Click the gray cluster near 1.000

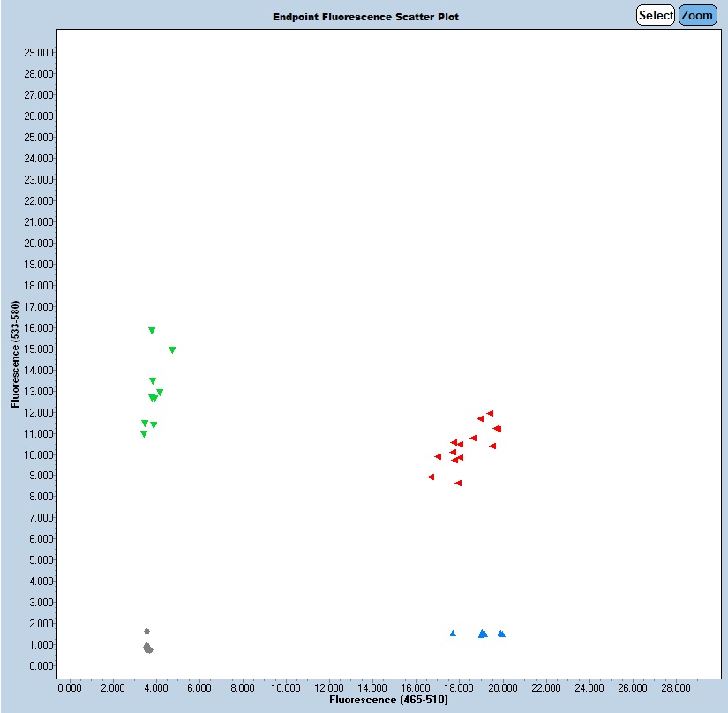[x=147, y=649]
